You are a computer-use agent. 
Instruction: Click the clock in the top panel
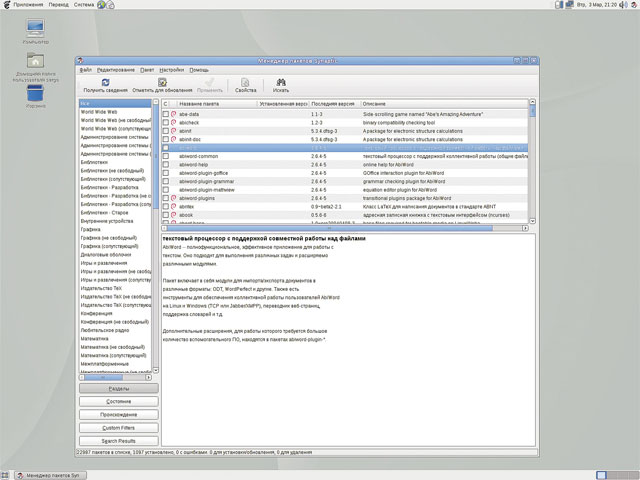tap(596, 4)
